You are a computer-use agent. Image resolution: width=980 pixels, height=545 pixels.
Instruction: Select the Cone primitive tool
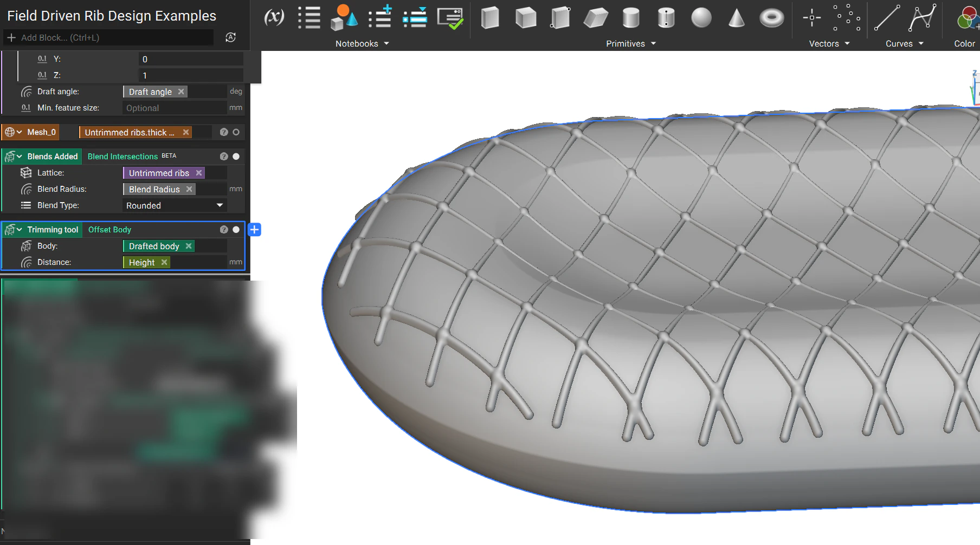[736, 18]
